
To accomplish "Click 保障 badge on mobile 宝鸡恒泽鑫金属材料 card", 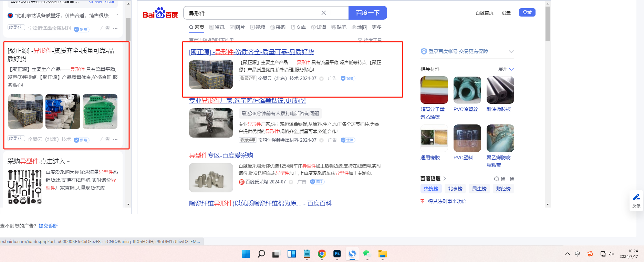I will (82, 29).
